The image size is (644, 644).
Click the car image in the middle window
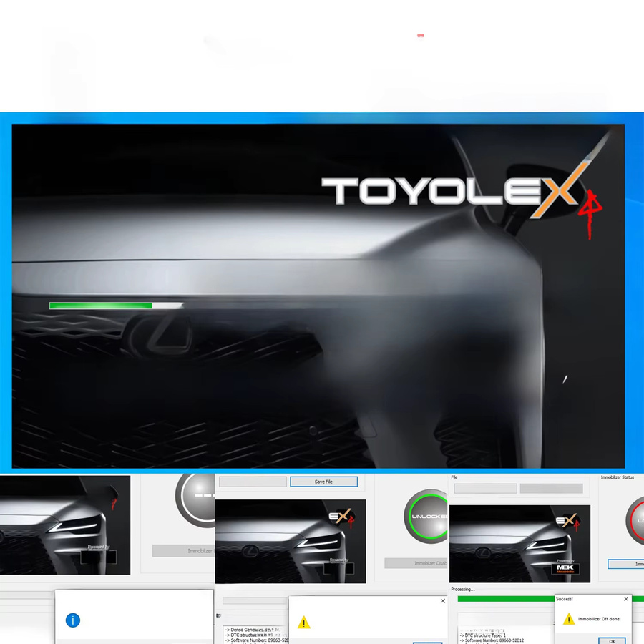291,542
